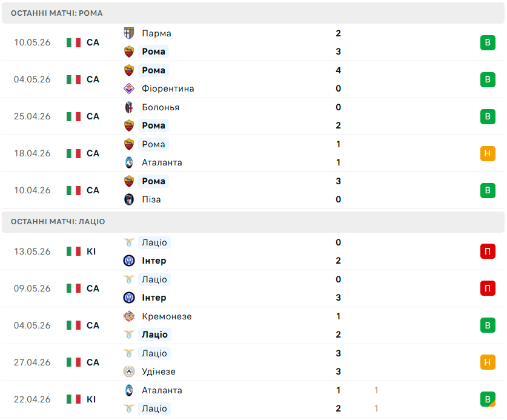
Task: Click the Fiorentina club crest icon
Action: click(129, 88)
